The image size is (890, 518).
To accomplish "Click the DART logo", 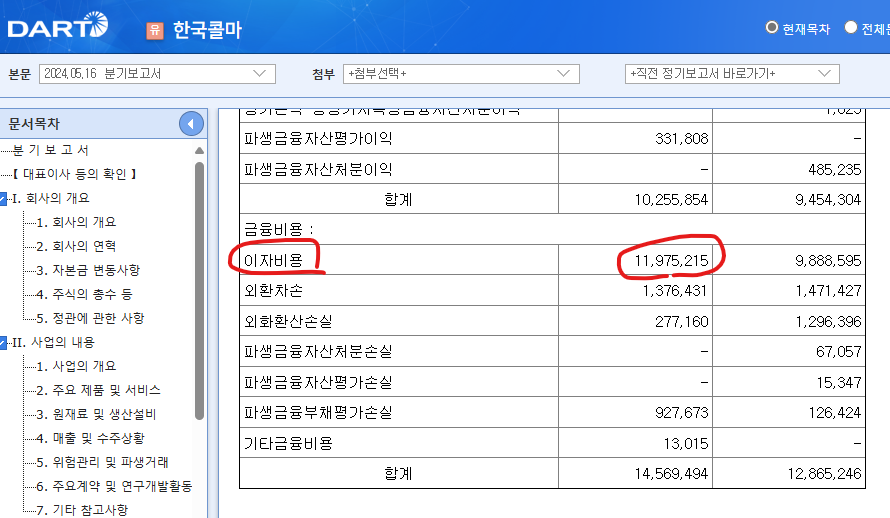I will pyautogui.click(x=57, y=26).
